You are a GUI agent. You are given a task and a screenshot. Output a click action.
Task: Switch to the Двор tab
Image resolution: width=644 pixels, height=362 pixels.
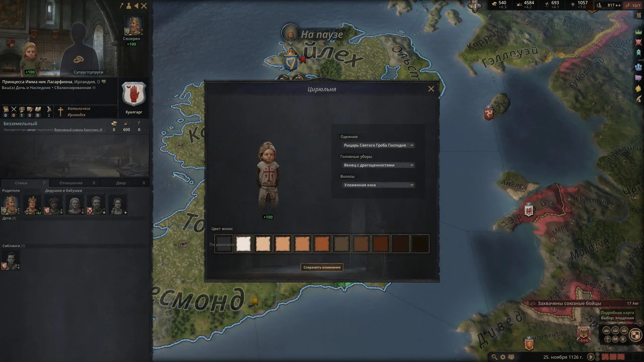(x=125, y=183)
